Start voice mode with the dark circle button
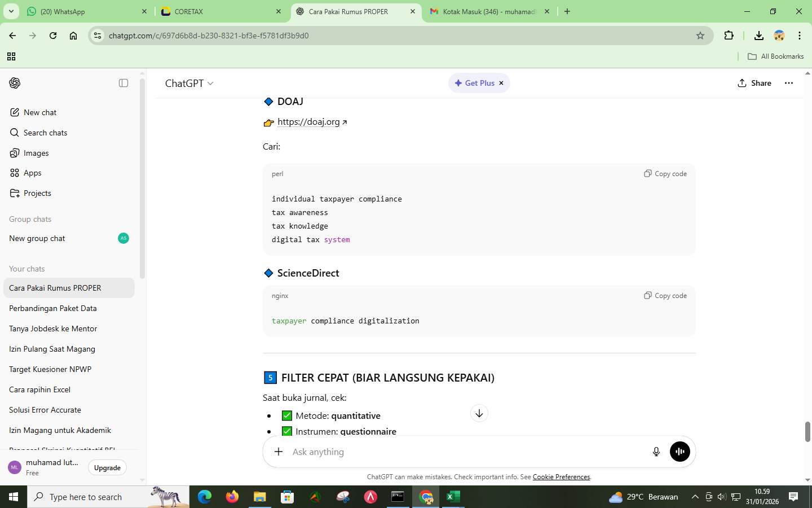The image size is (812, 508). tap(679, 451)
